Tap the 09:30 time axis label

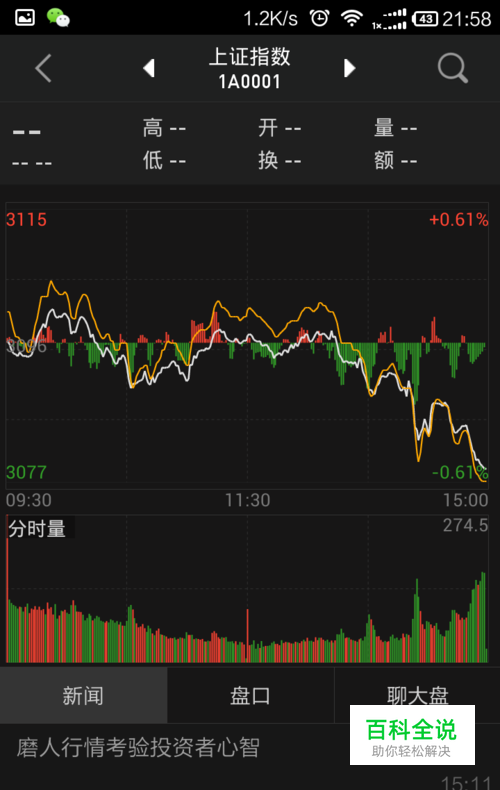click(29, 500)
